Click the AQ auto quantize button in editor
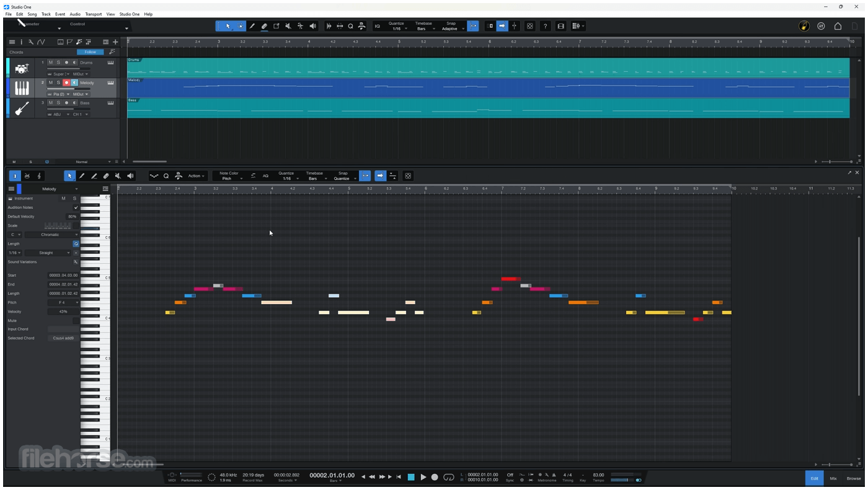This screenshot has width=868, height=490. [265, 176]
